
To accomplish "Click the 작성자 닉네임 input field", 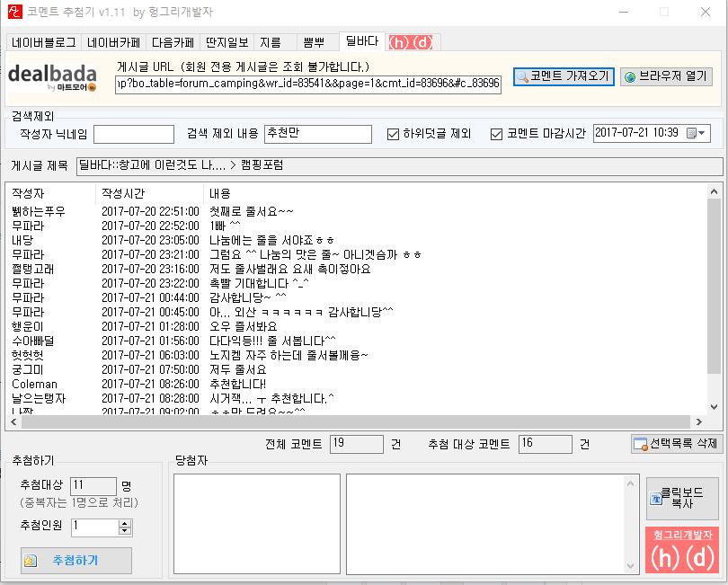I will pos(134,134).
